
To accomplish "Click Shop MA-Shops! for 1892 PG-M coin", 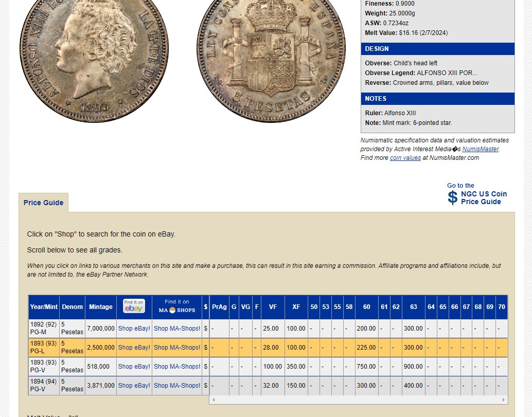I will [177, 329].
